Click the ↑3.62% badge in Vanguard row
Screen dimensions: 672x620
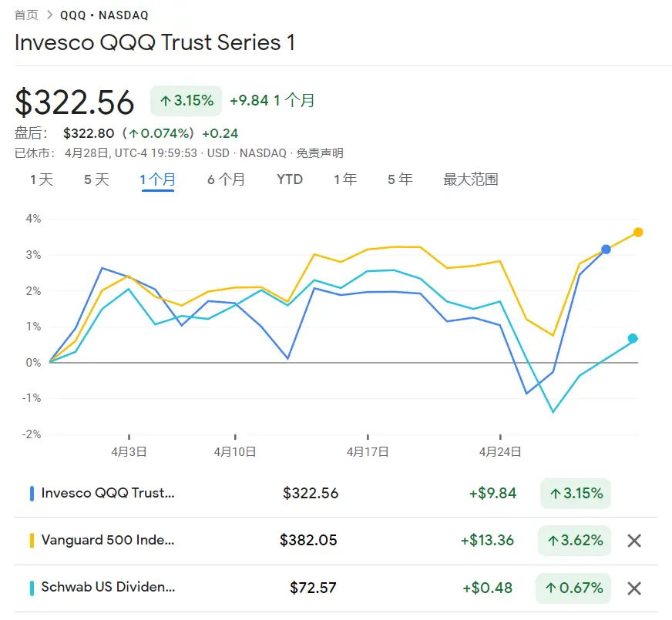(574, 541)
